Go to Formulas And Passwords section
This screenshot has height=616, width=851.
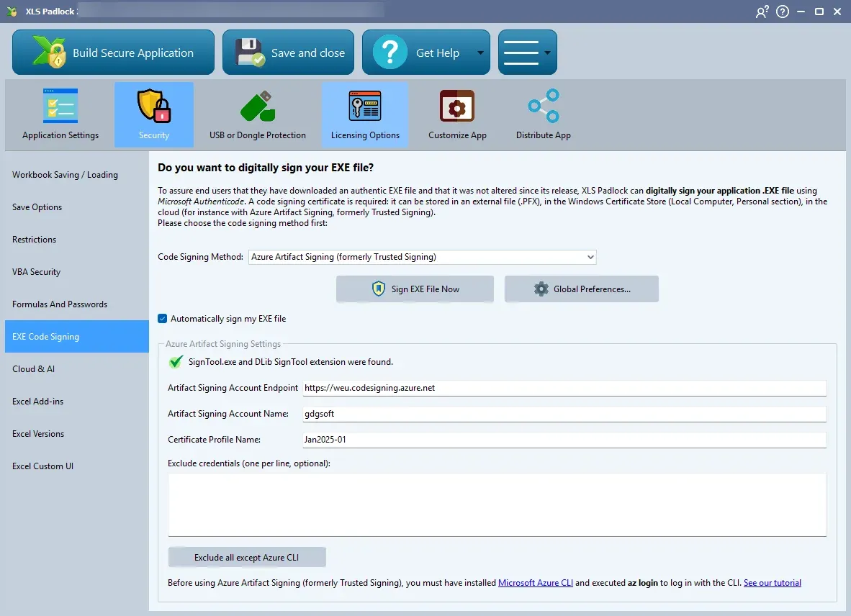tap(76, 304)
